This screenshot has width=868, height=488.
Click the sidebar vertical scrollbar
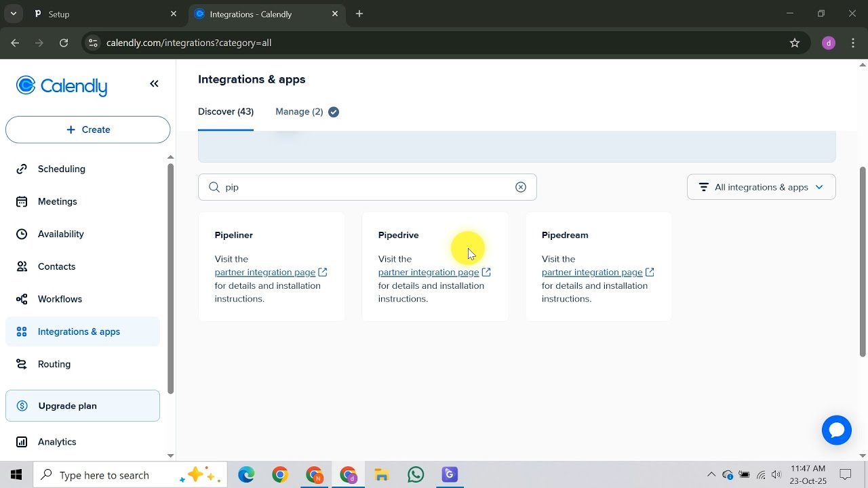click(170, 278)
